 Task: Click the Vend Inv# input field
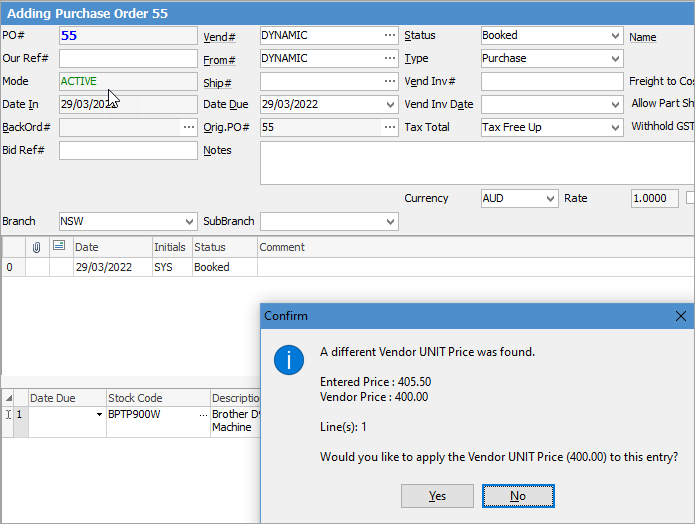tap(551, 82)
